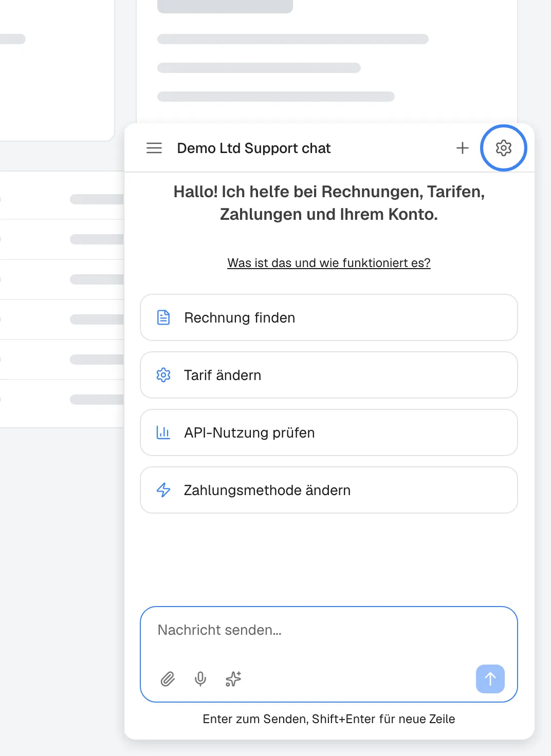Click the attach file paperclip icon
This screenshot has width=551, height=756.
[168, 679]
